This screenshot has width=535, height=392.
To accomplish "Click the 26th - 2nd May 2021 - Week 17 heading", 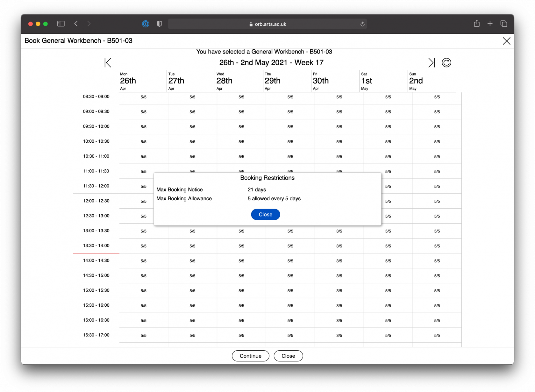I will pyautogui.click(x=271, y=63).
